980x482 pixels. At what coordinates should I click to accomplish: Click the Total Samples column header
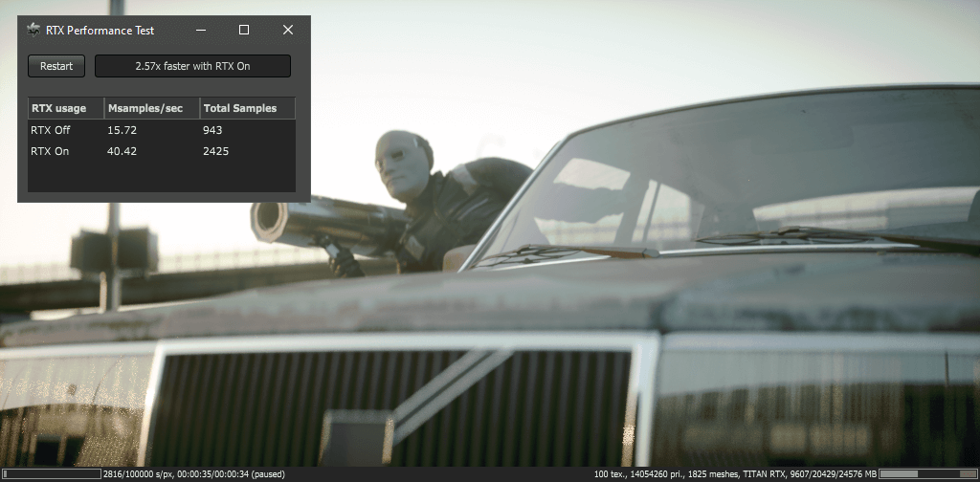pyautogui.click(x=248, y=108)
